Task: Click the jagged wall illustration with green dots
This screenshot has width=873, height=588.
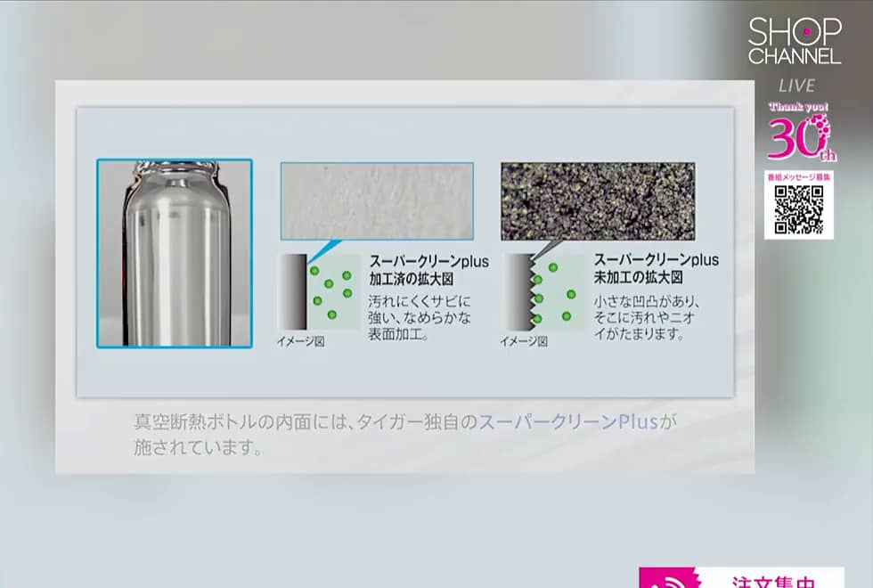Action: tap(543, 292)
